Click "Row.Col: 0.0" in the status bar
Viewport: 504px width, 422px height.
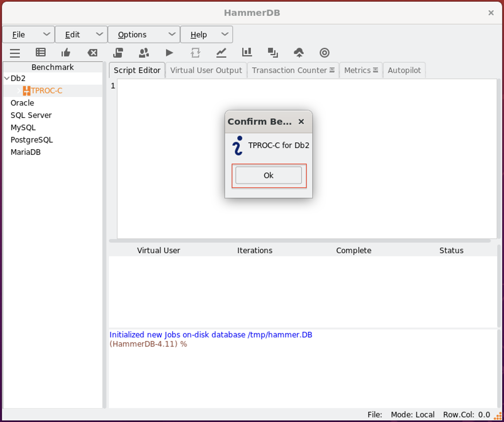tap(467, 415)
